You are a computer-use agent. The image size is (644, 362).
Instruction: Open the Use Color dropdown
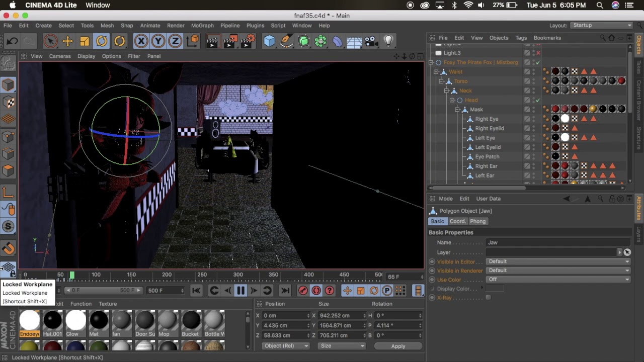[x=558, y=280]
